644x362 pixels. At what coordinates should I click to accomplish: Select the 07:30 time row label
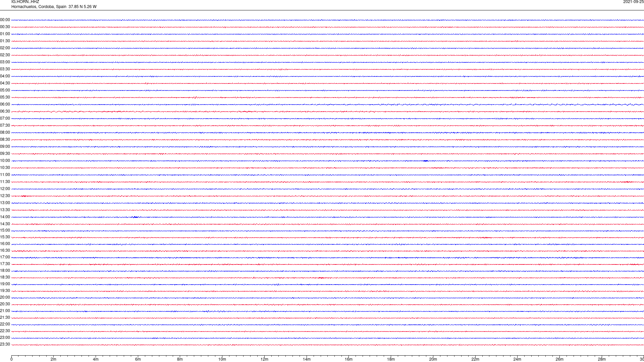point(5,125)
